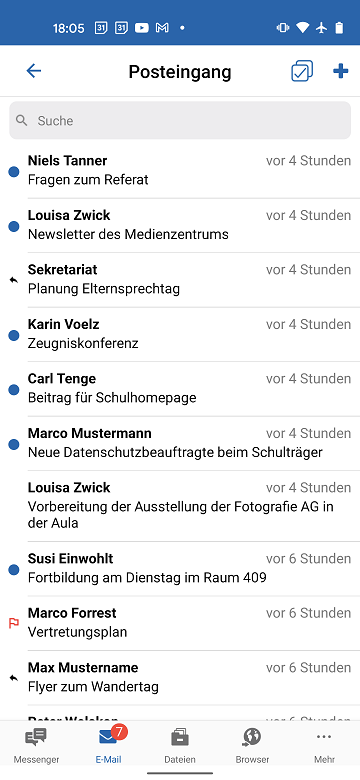Open multi-select checkbox mode icon
This screenshot has height=780, width=360.
pos(302,71)
